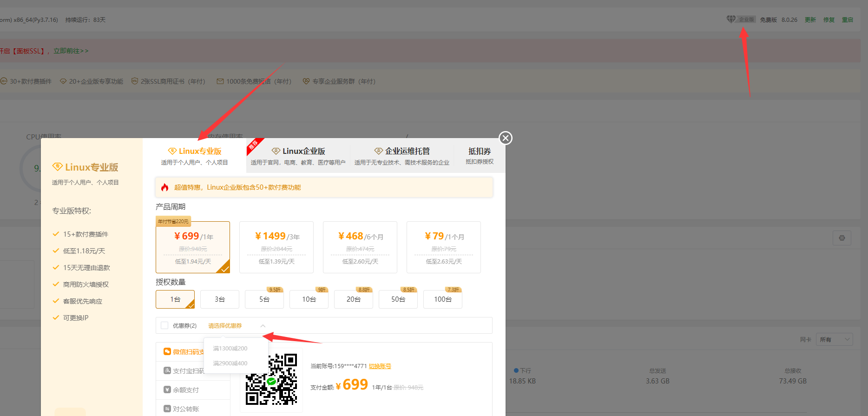Image resolution: width=868 pixels, height=416 pixels.
Task: Collapse the coupon list with the chevron arrow
Action: point(263,326)
